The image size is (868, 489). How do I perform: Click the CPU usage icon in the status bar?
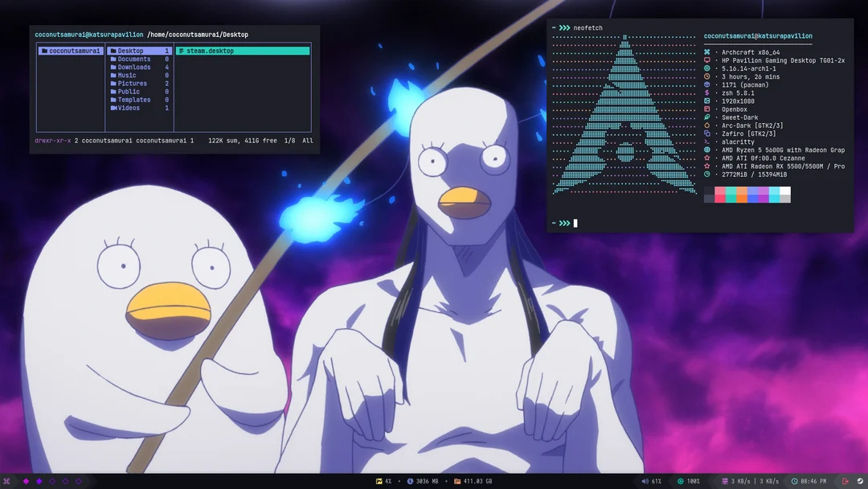pos(379,481)
